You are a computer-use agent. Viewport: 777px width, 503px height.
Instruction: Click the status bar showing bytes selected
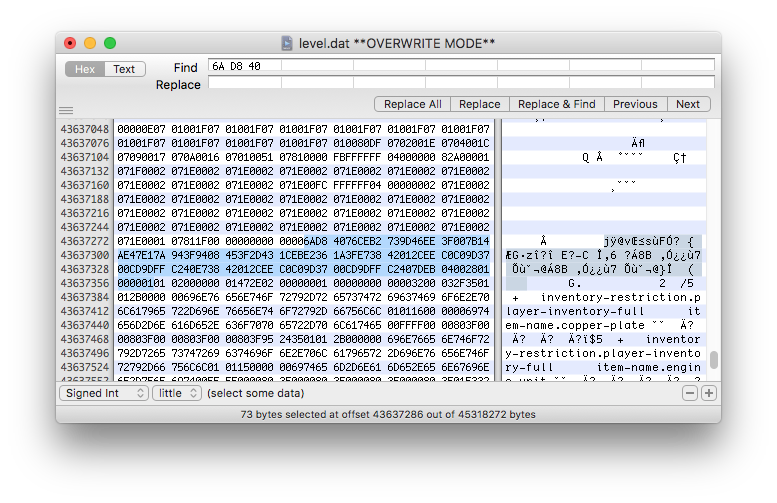[x=388, y=414]
